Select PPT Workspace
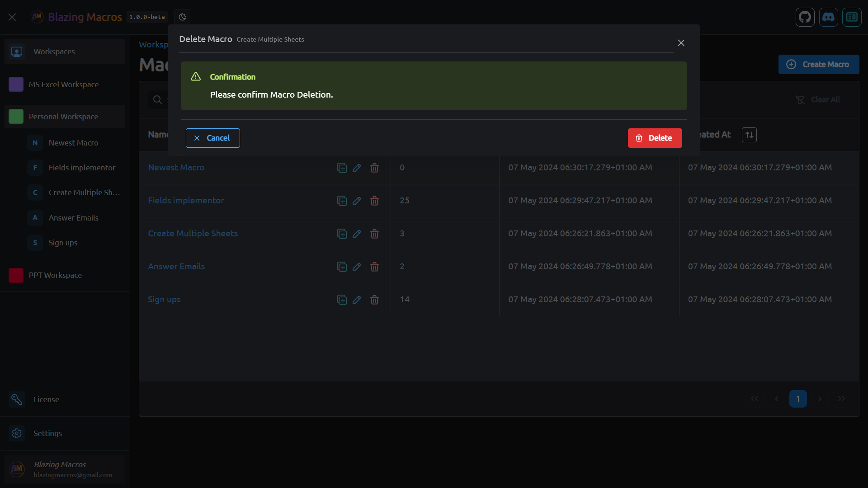Viewport: 868px width, 488px height. (65, 275)
